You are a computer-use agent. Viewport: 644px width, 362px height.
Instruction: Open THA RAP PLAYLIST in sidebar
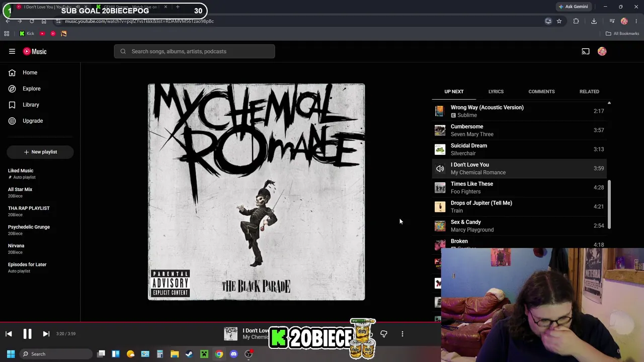click(x=40, y=211)
